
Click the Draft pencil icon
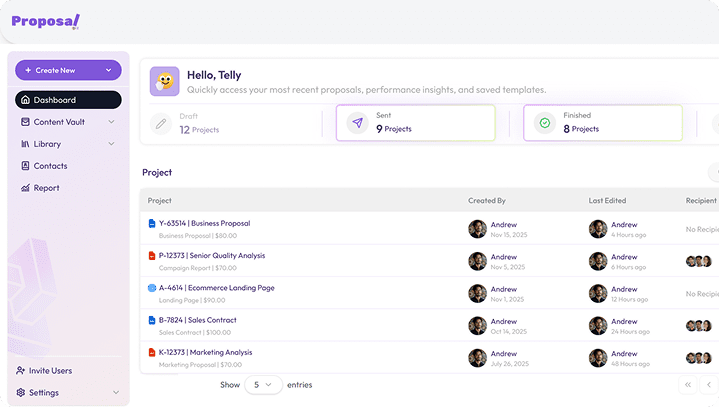tap(161, 124)
